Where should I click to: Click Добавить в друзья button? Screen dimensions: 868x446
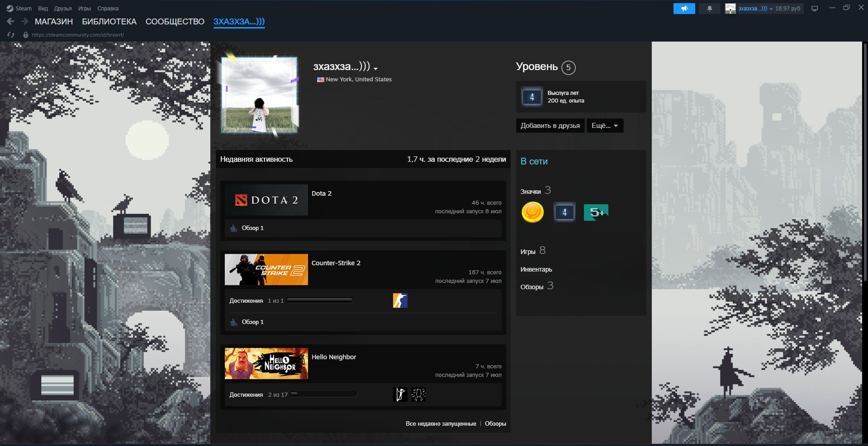tap(550, 126)
